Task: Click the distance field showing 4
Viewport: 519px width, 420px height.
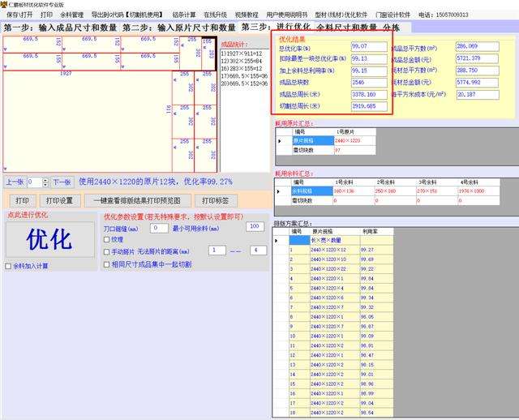Action: pos(259,251)
